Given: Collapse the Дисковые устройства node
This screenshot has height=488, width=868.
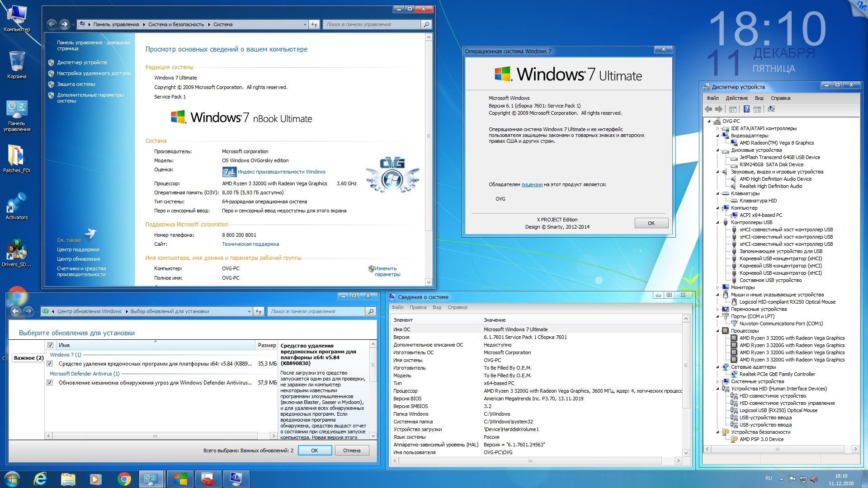Looking at the screenshot, I should 717,150.
